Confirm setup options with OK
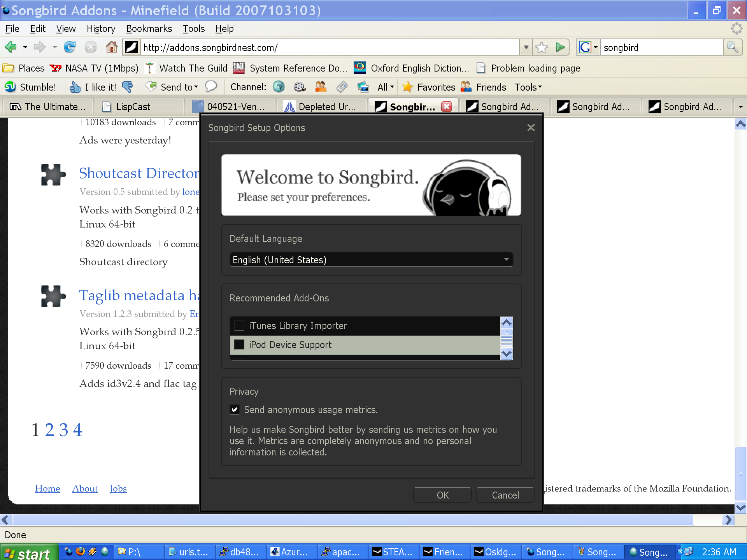747x560 pixels. [442, 495]
